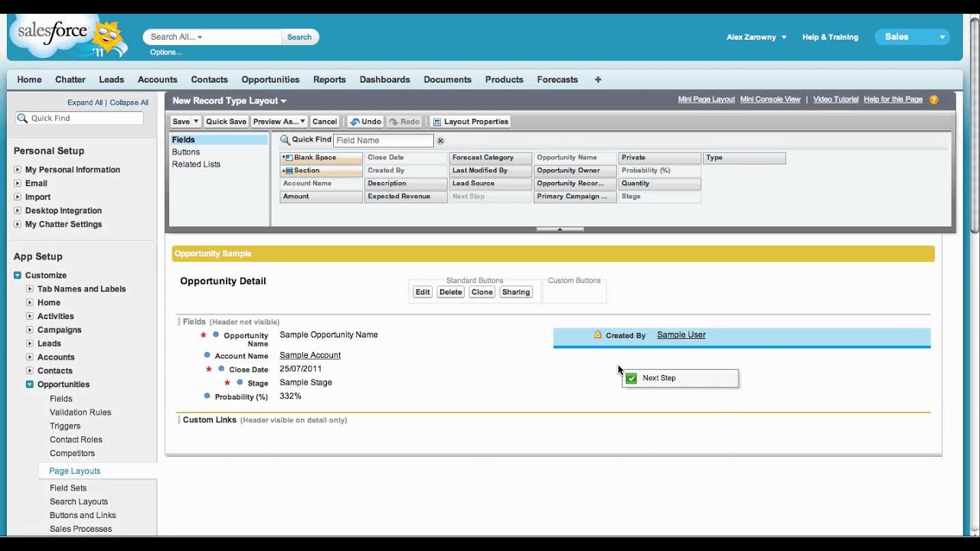Click the Search All text field
Screen dimensions: 980x551
click(x=212, y=37)
